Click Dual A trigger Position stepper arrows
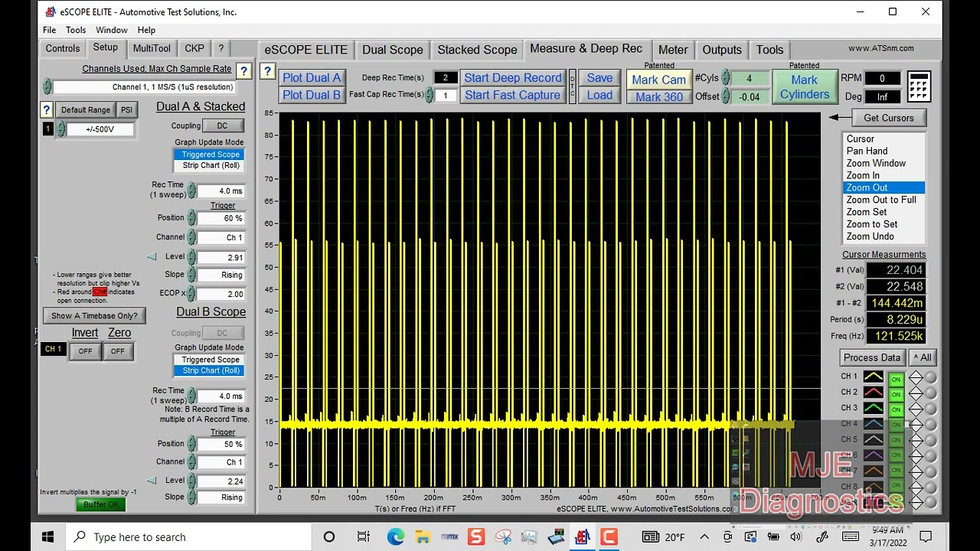The width and height of the screenshot is (980, 551). 192,218
